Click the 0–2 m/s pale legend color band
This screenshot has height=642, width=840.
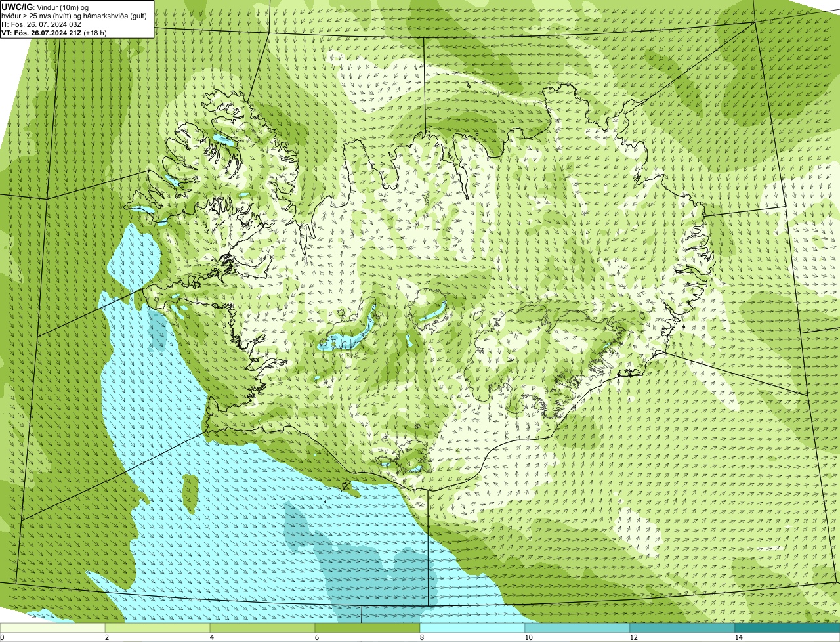(52, 628)
